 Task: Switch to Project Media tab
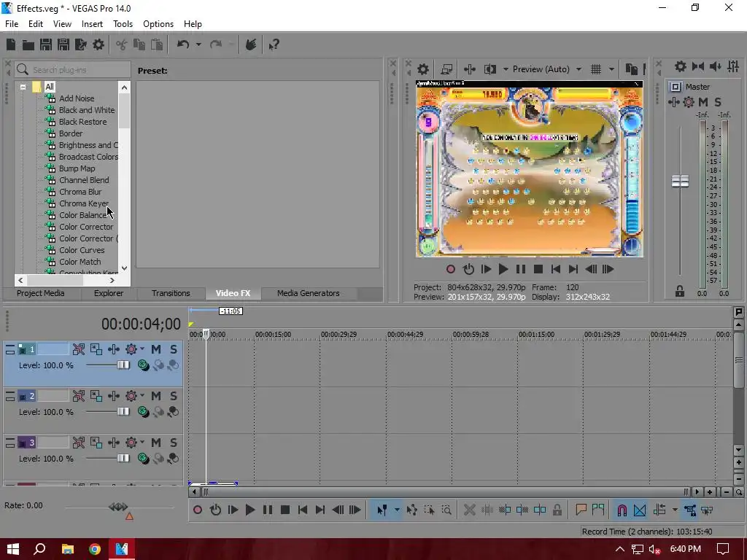point(41,293)
